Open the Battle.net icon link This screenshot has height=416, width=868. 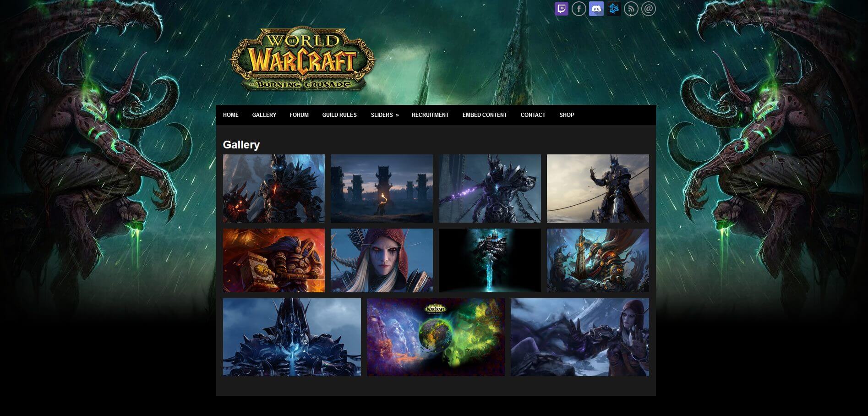pos(614,8)
